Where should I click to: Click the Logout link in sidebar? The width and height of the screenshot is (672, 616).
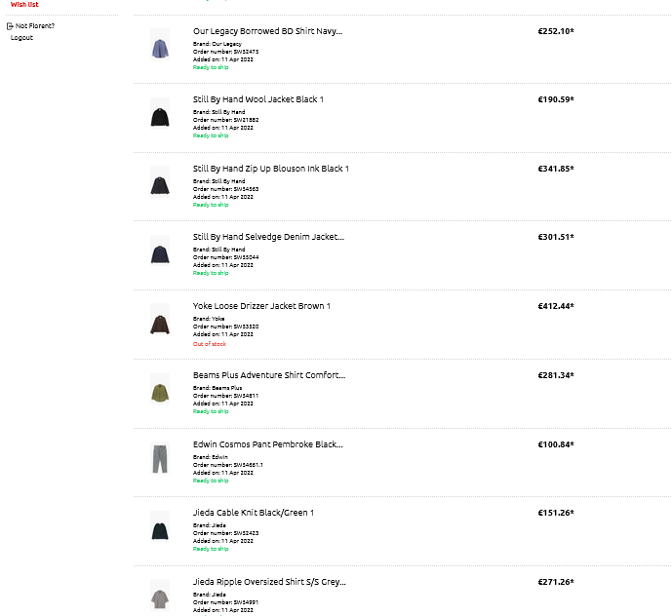click(21, 38)
